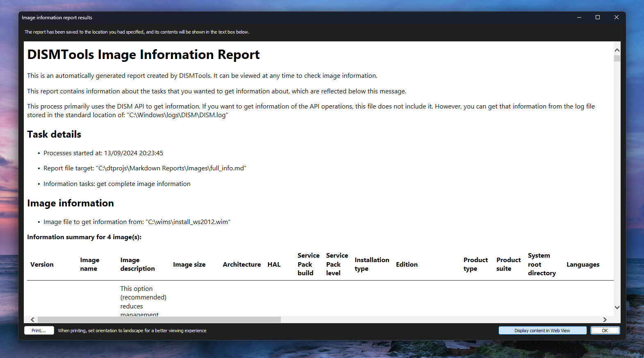This screenshot has height=358, width=644.
Task: Click the Report file target path line
Action: coord(145,168)
